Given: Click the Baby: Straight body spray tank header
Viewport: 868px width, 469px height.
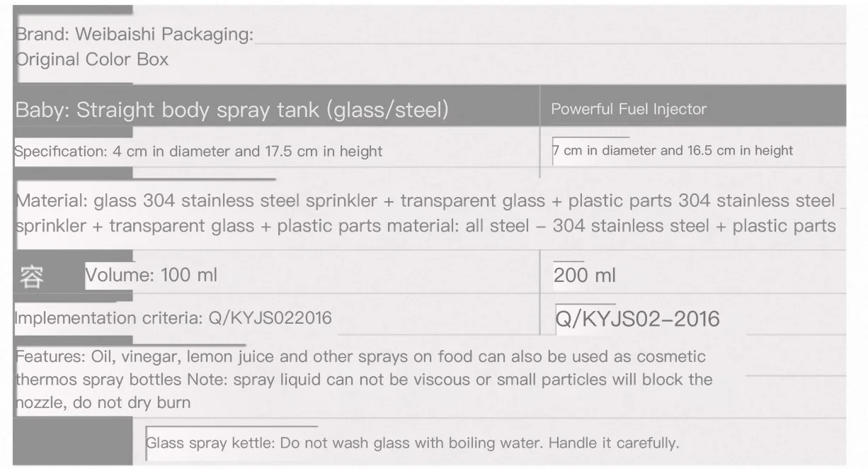Looking at the screenshot, I should (232, 110).
